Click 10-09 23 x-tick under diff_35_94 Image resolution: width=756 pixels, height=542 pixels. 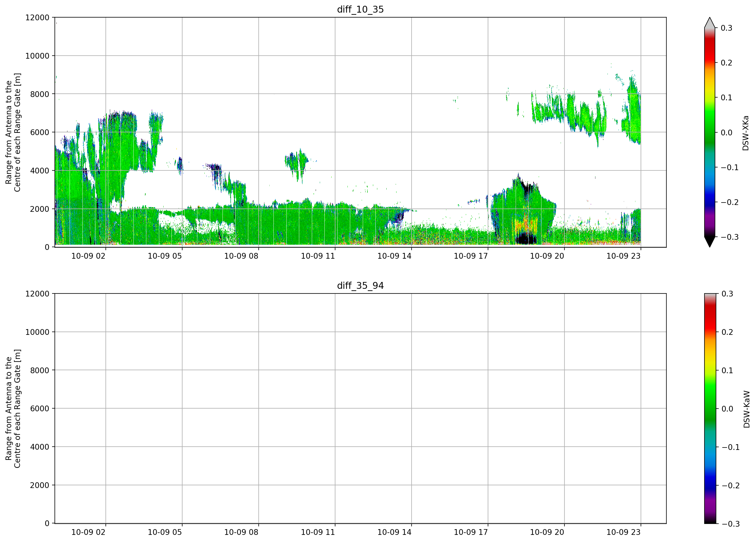[x=623, y=532]
